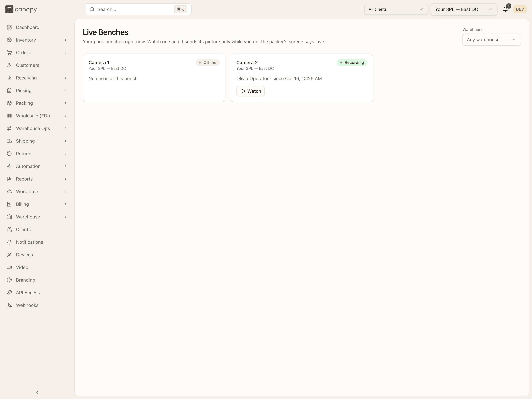Click the Customers person icon
The width and height of the screenshot is (532, 399).
[9, 65]
